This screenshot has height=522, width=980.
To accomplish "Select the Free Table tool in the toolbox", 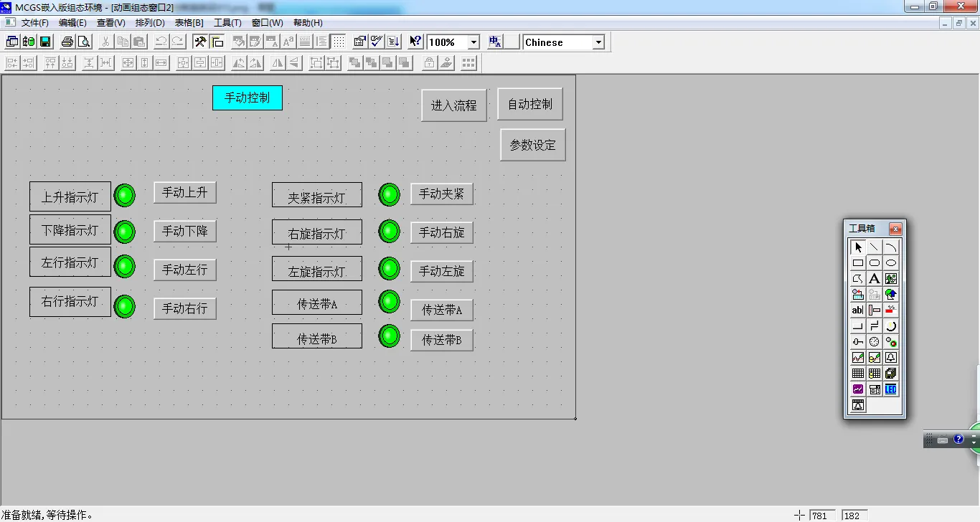I will click(x=858, y=374).
